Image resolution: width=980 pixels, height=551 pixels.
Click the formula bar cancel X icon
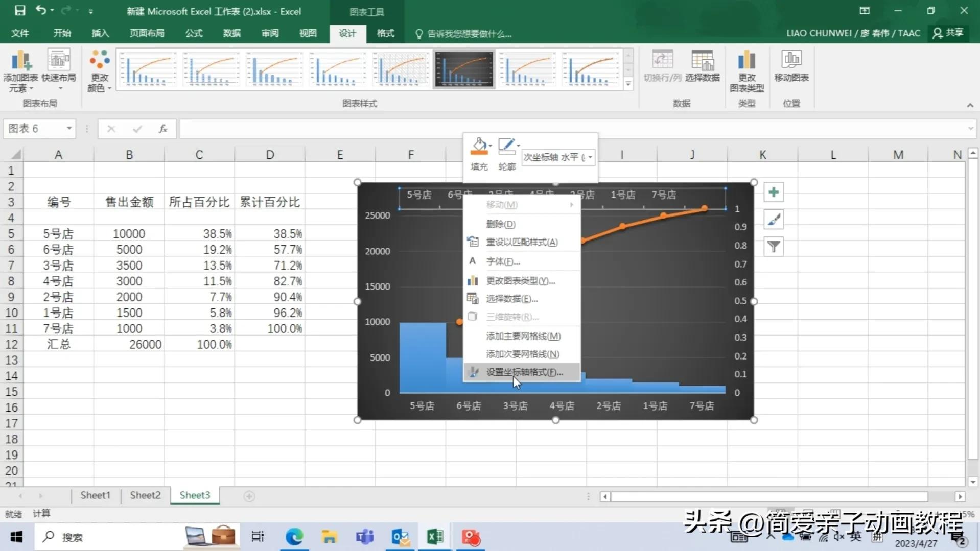tap(111, 129)
